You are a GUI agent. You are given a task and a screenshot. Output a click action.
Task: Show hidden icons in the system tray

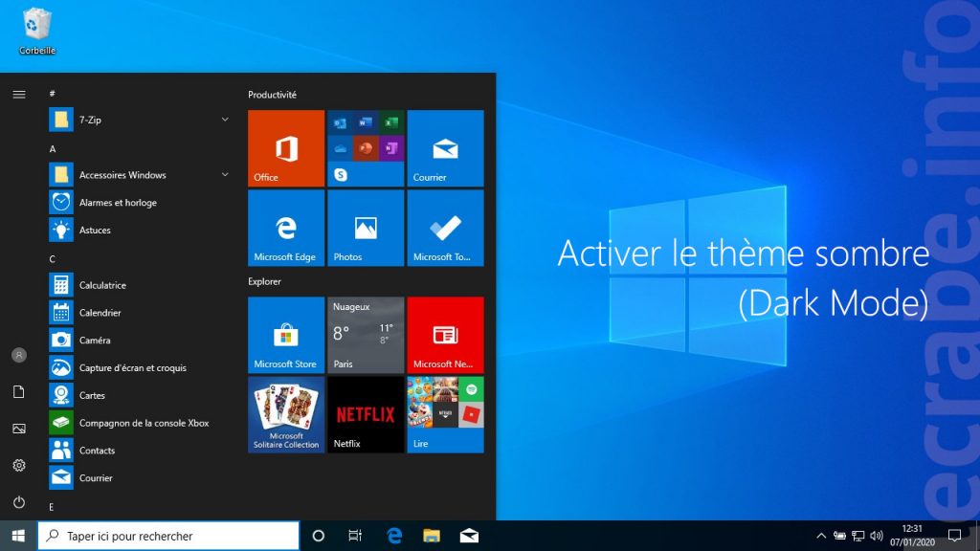(x=821, y=536)
